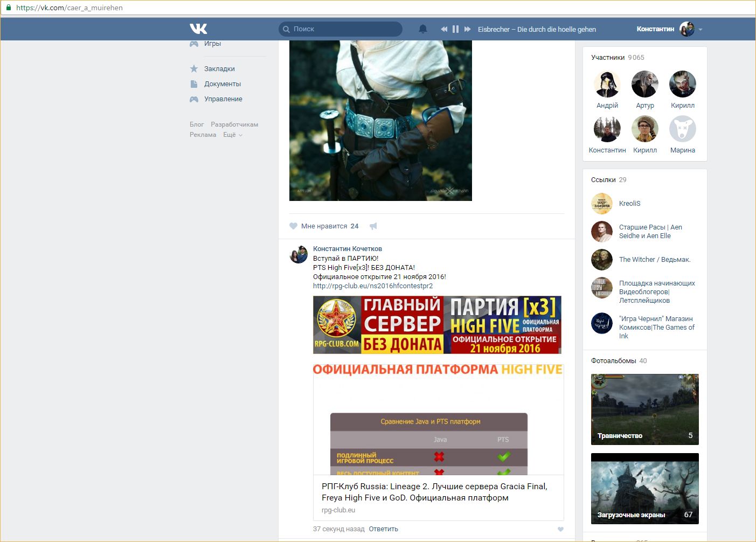Open the VK logo home link
The image size is (756, 542).
pyautogui.click(x=198, y=29)
